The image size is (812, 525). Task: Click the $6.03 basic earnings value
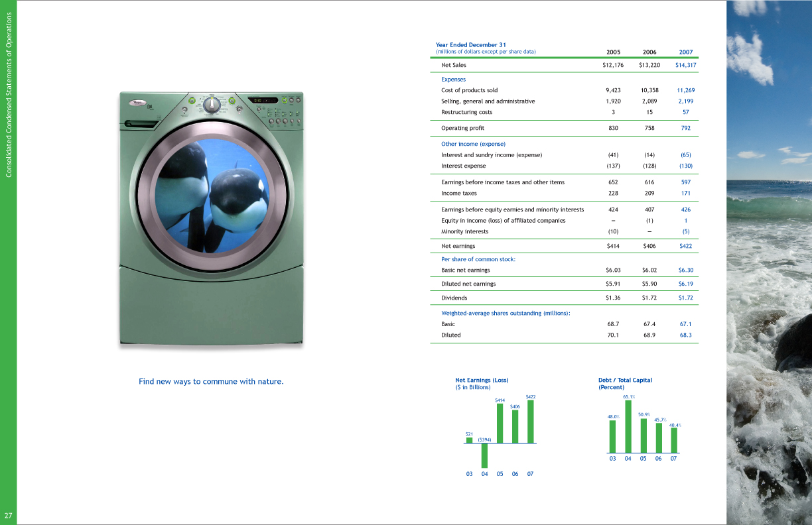(x=614, y=270)
